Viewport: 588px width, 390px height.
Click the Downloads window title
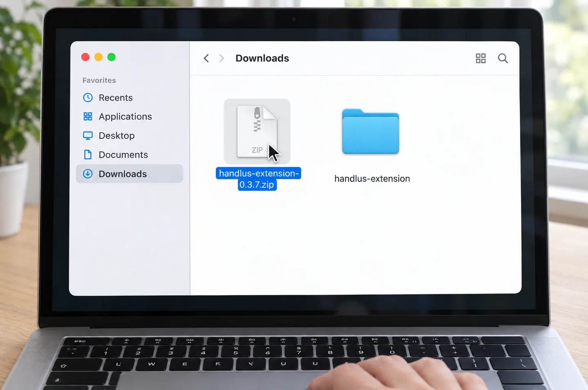262,58
